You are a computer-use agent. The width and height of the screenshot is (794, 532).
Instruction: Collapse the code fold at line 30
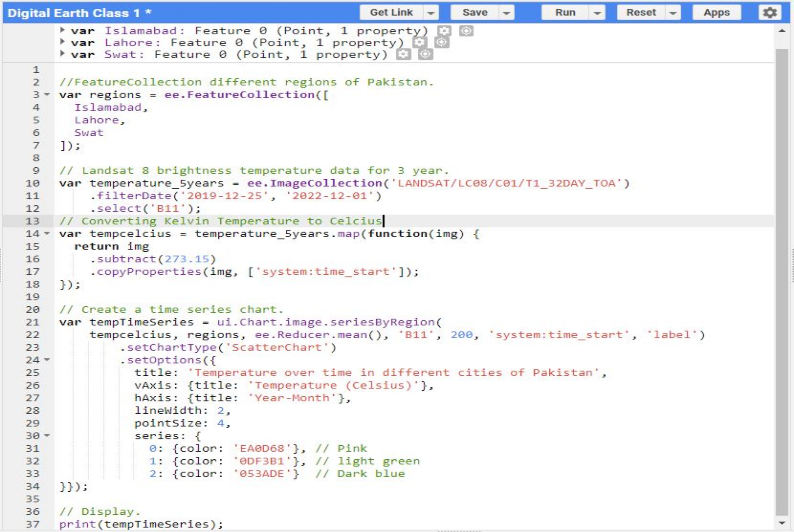coord(47,435)
